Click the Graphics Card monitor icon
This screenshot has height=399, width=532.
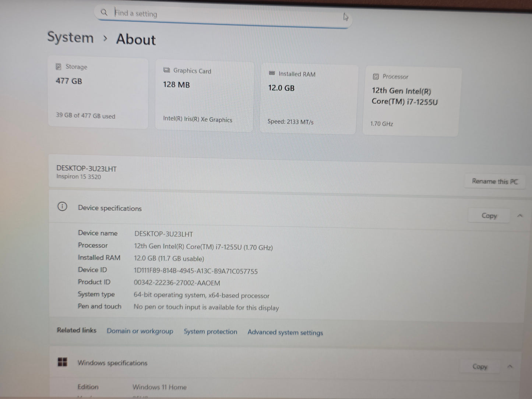pos(166,70)
